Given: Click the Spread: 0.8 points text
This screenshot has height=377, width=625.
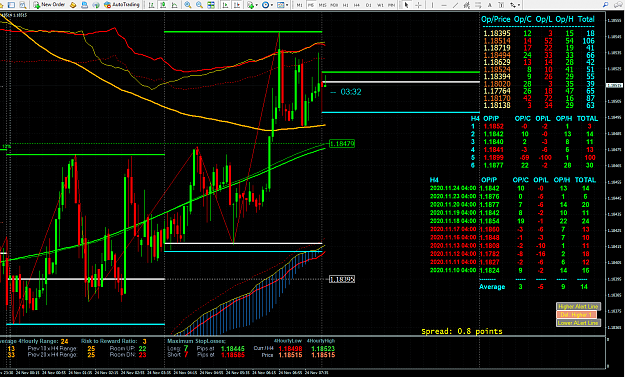Looking at the screenshot, I should (x=462, y=331).
